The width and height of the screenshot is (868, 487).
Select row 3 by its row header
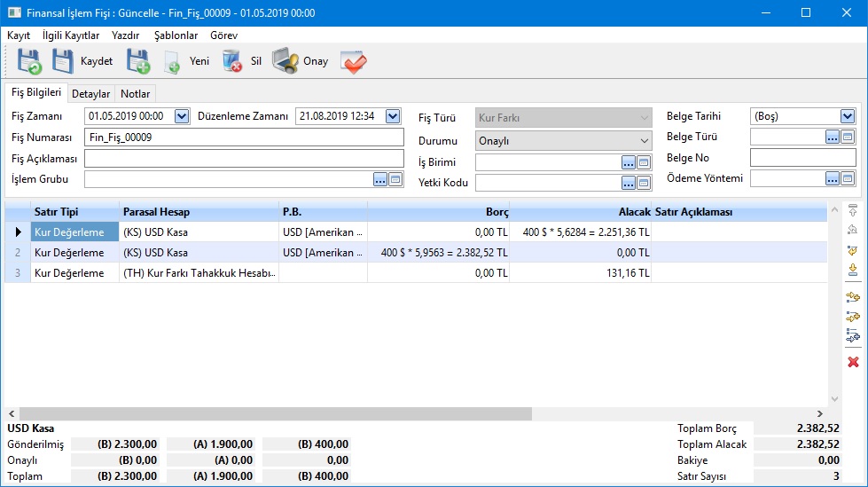[18, 272]
